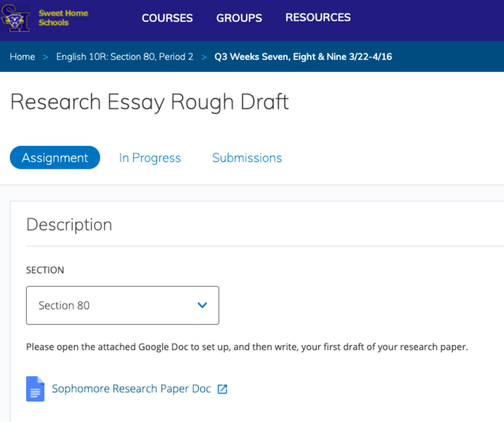The image size is (504, 422).
Task: Open the GROUPS menu
Action: (239, 18)
